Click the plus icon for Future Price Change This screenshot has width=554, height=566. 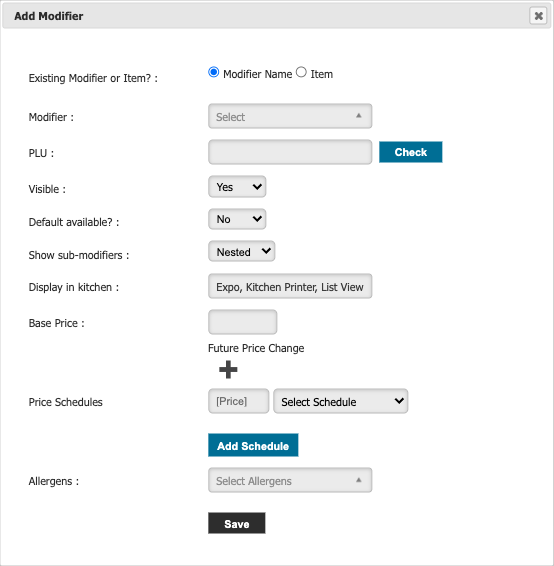pyautogui.click(x=228, y=369)
